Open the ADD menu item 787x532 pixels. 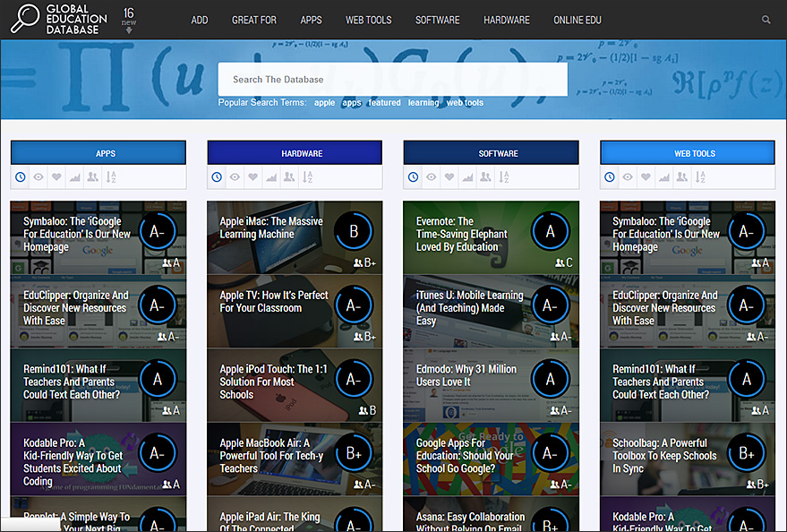point(200,20)
